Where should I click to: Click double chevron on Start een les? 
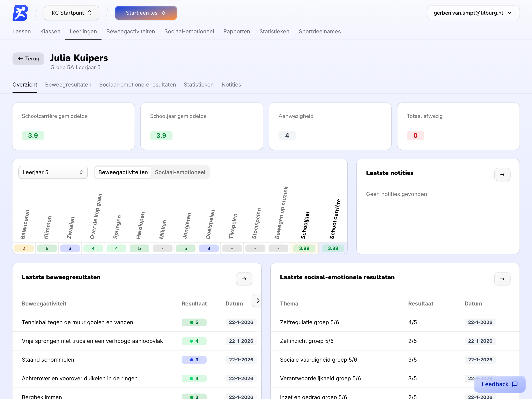163,13
